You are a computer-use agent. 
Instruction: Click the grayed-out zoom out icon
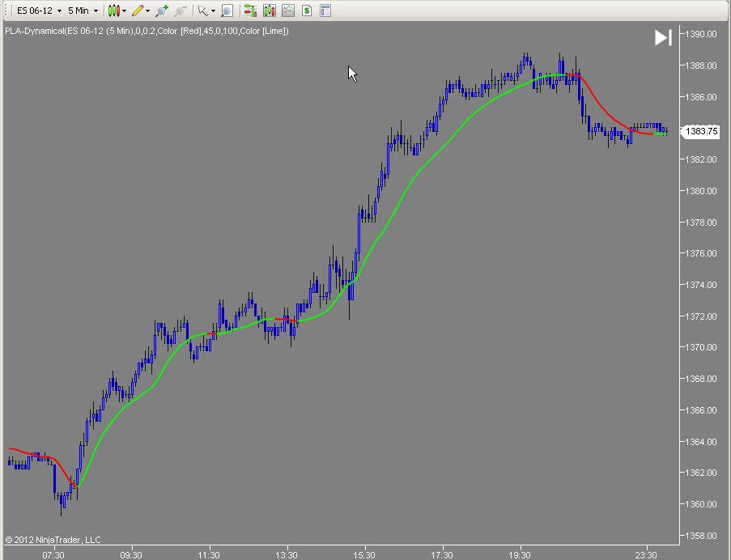181,11
